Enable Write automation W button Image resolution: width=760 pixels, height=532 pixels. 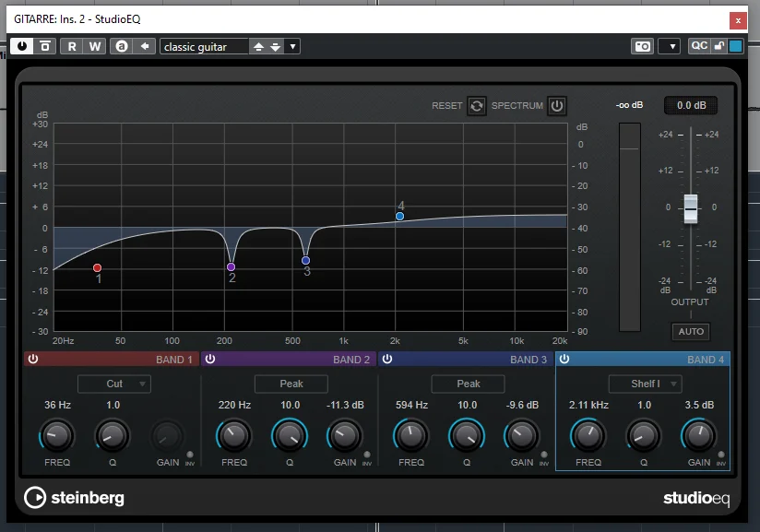(94, 46)
